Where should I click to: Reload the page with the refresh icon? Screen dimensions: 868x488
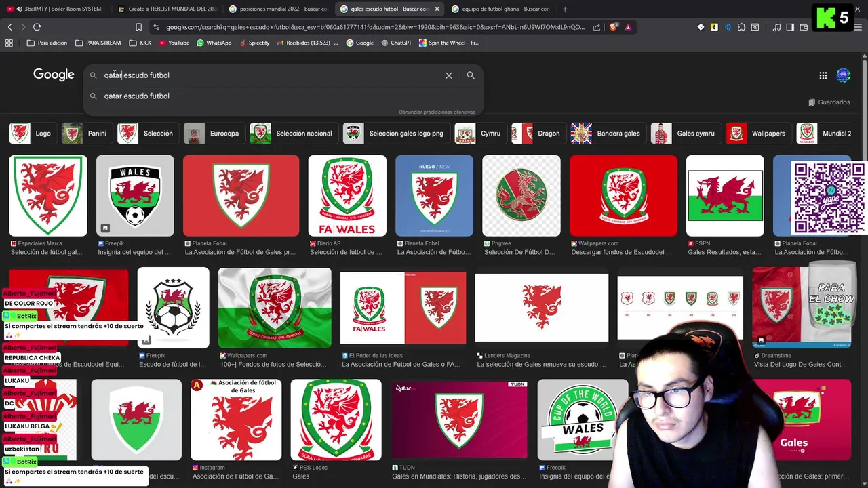(x=37, y=27)
